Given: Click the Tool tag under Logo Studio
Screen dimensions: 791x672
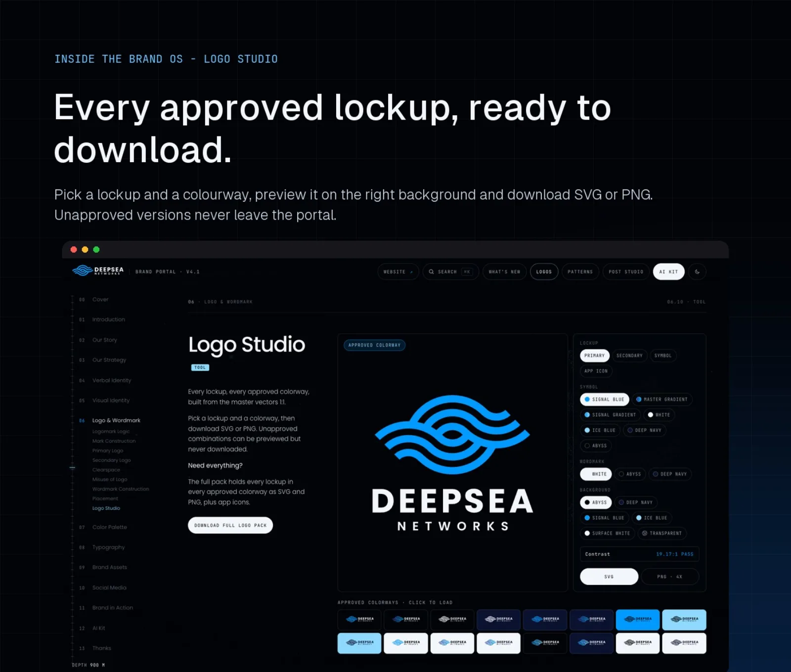Looking at the screenshot, I should point(200,367).
